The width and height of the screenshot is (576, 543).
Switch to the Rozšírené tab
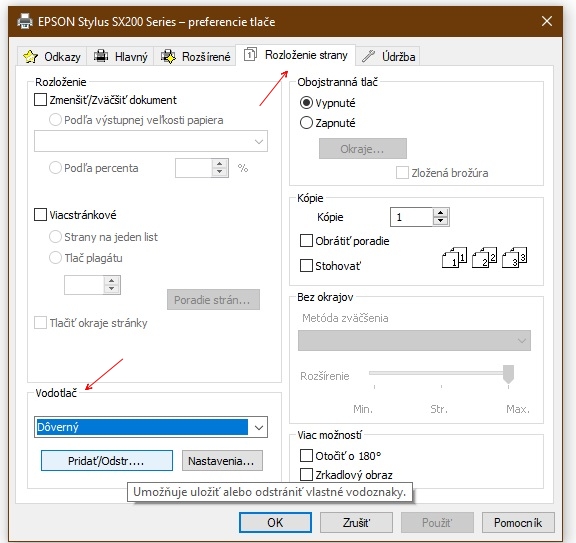(x=195, y=57)
